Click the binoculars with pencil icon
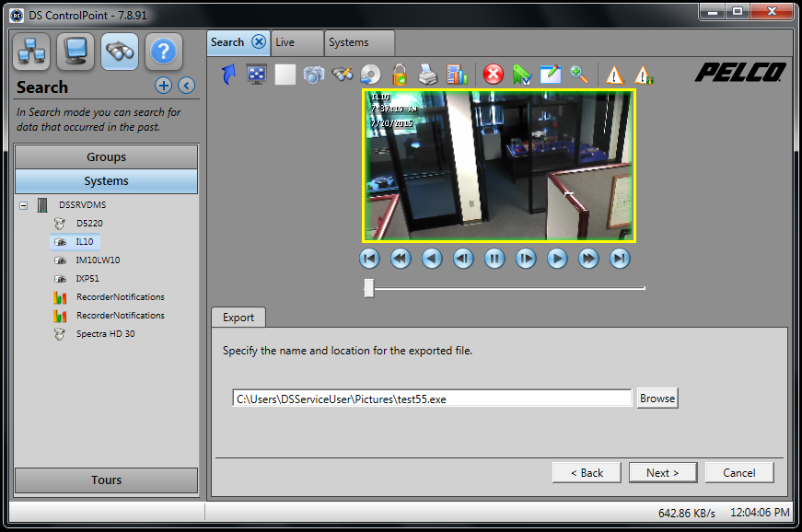802x532 pixels. pyautogui.click(x=343, y=75)
